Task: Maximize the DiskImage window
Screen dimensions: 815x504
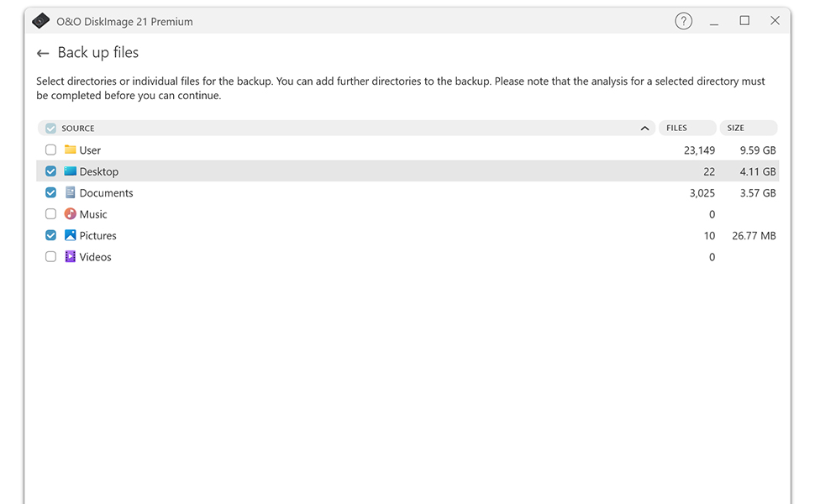Action: [744, 21]
